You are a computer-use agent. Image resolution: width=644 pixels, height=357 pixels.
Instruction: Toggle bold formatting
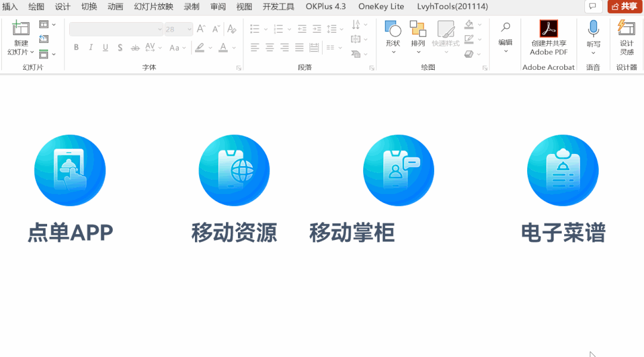[76, 47]
